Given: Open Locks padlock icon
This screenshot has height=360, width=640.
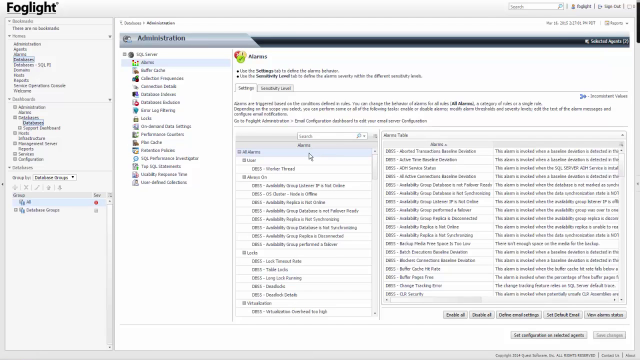Looking at the screenshot, I should 136,118.
